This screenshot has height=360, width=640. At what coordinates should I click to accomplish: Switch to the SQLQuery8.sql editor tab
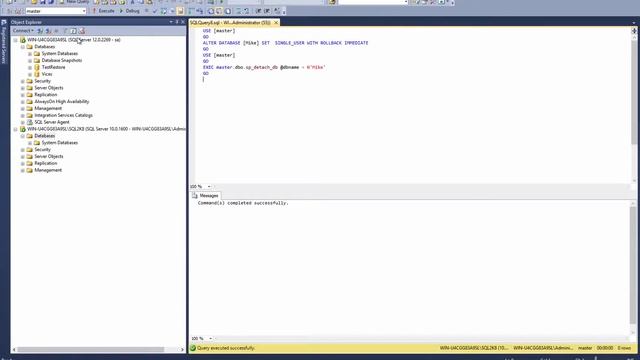(230, 22)
